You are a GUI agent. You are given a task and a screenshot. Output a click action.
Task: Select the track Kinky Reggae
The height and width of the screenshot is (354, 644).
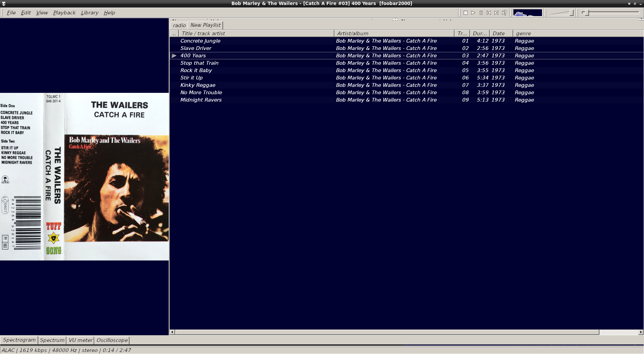(x=407, y=85)
